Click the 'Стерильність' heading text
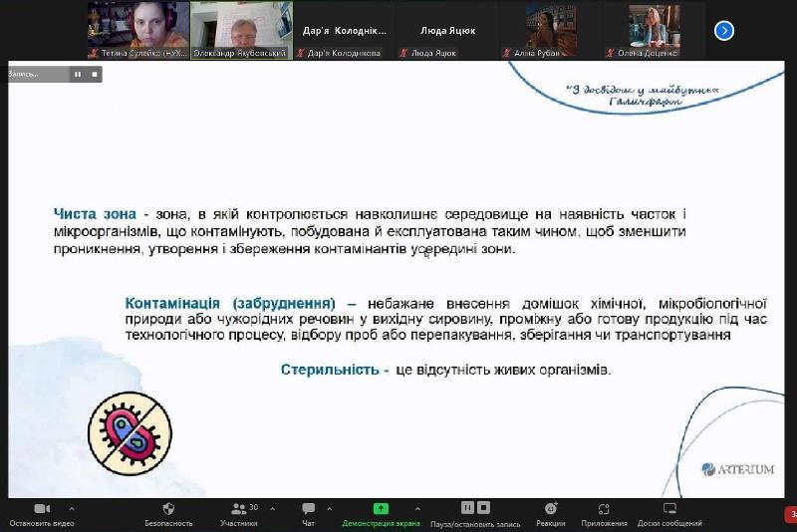 point(330,370)
